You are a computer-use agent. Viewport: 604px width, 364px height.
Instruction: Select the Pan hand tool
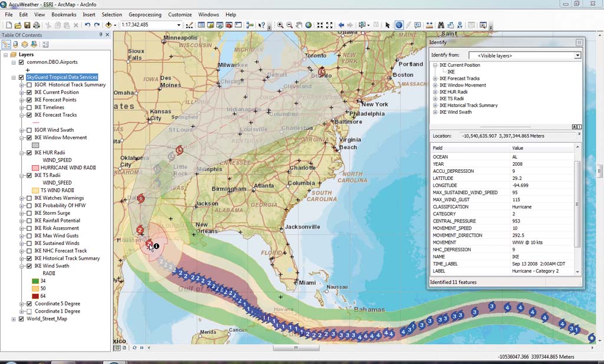click(299, 25)
